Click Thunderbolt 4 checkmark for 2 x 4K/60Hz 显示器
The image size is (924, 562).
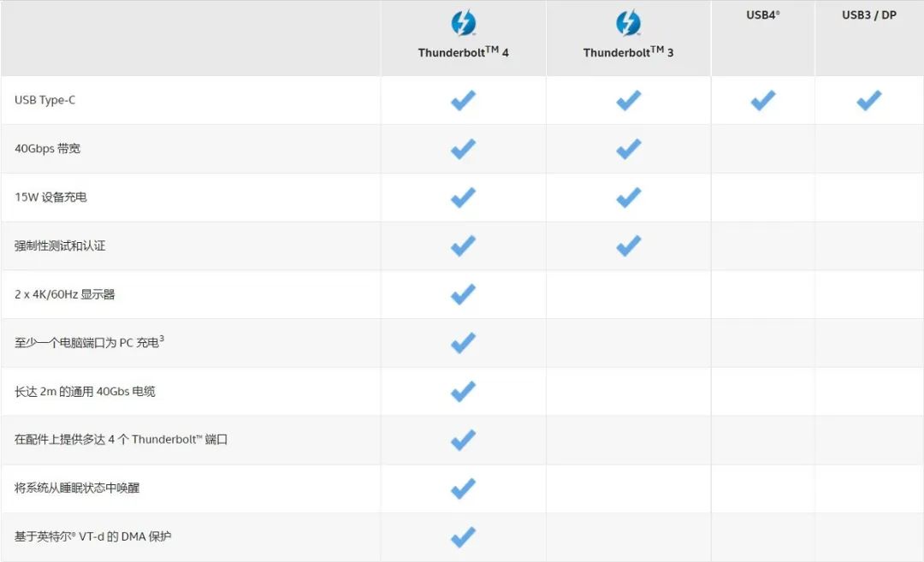[x=463, y=294]
